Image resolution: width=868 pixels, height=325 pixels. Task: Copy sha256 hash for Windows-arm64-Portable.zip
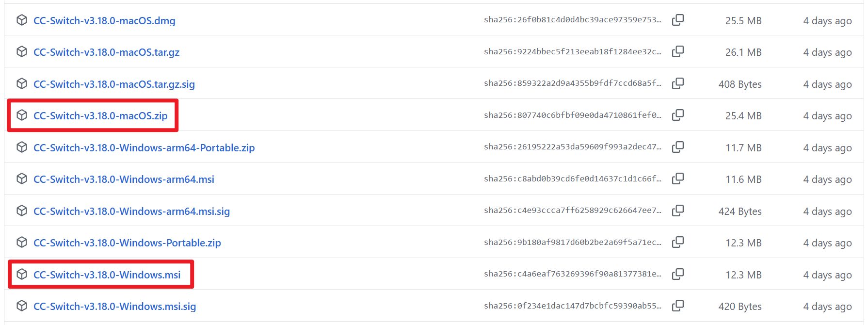pyautogui.click(x=678, y=147)
